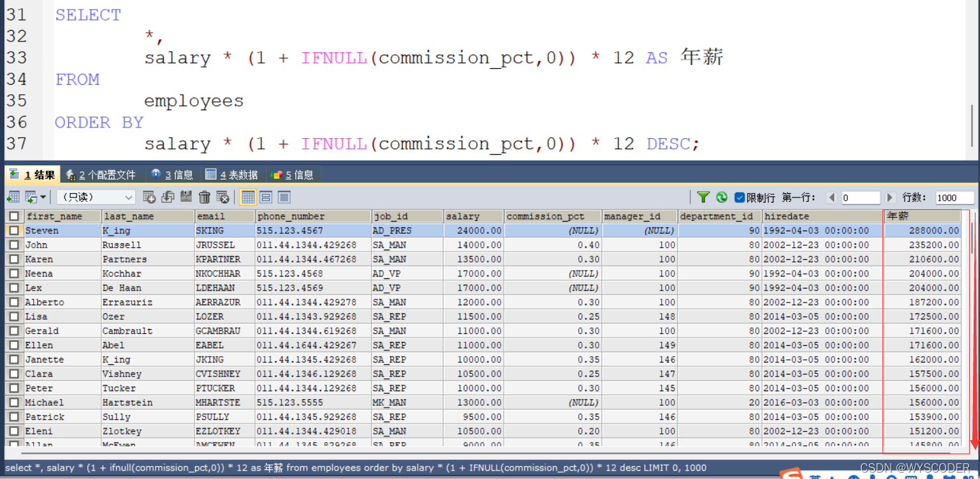The height and width of the screenshot is (479, 980).
Task: Check the row checkbox for Lisa Ozer
Action: pos(14,317)
